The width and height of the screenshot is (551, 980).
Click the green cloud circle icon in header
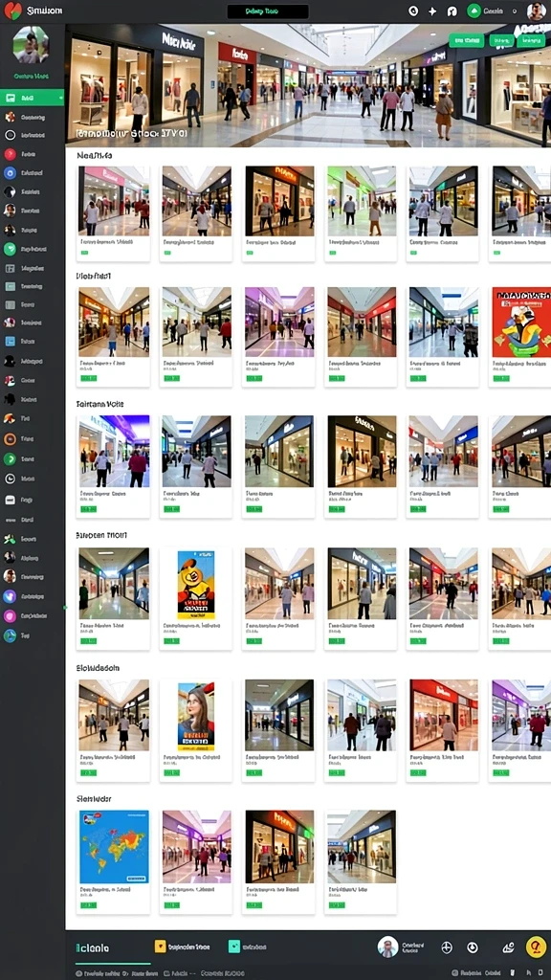(x=474, y=11)
